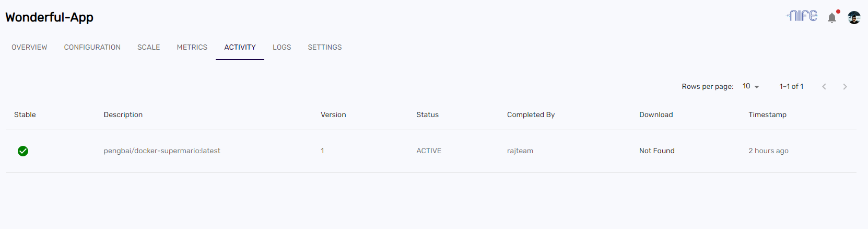Viewport: 868px width, 229px height.
Task: Go to the previous page arrow
Action: (x=824, y=87)
